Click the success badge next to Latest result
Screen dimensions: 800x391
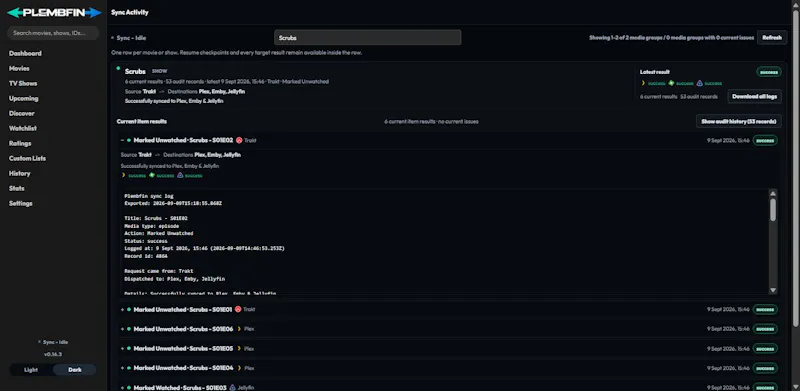pyautogui.click(x=769, y=72)
